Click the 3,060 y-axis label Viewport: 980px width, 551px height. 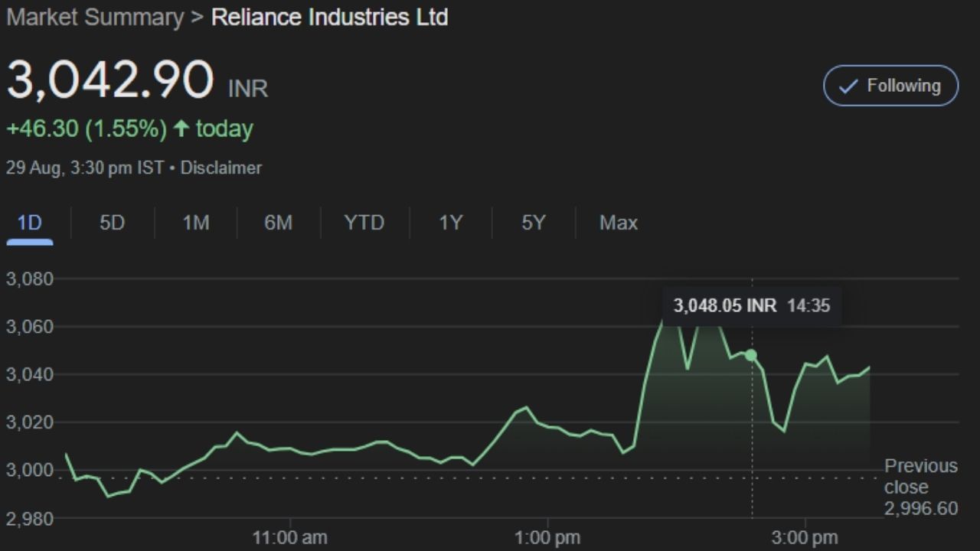click(x=30, y=327)
